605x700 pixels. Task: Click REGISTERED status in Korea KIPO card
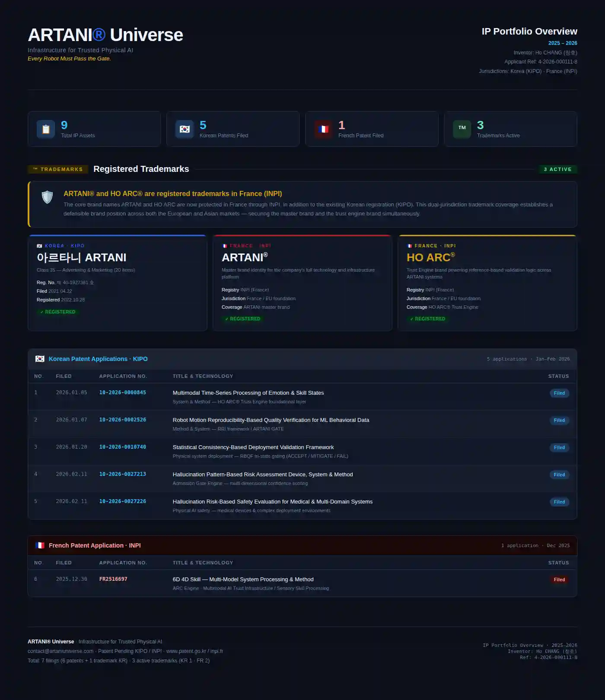(x=58, y=312)
